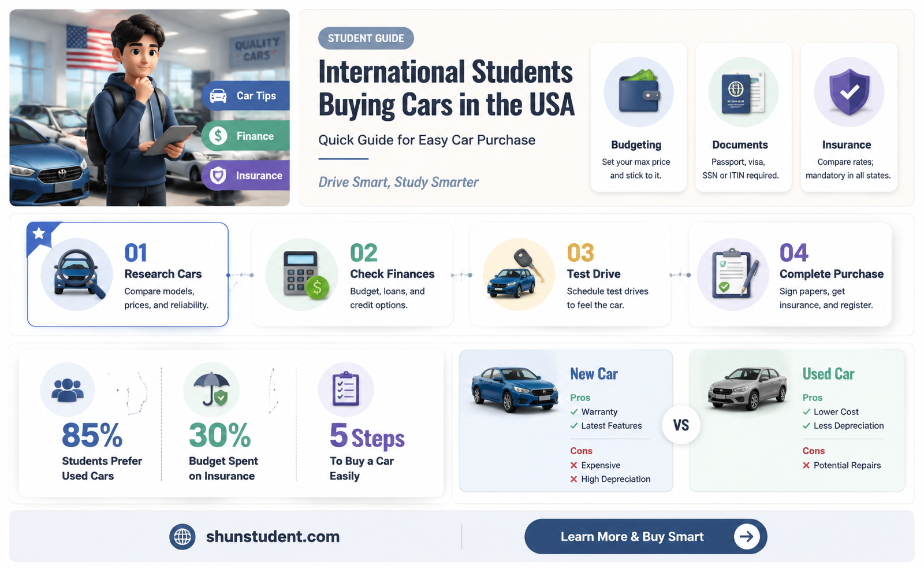Click 'Compare rates; mandatory in all states' text
Image resolution: width=924 pixels, height=568 pixels.
pos(848,169)
